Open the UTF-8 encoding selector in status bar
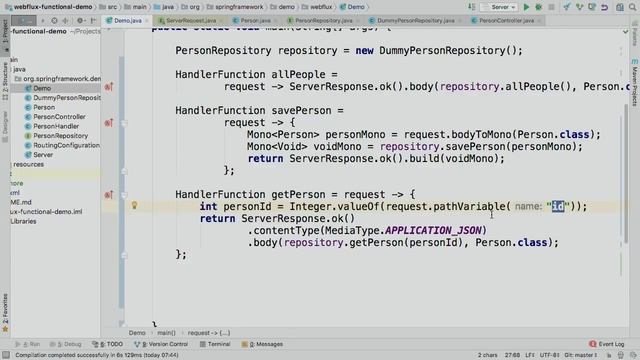 [549, 355]
